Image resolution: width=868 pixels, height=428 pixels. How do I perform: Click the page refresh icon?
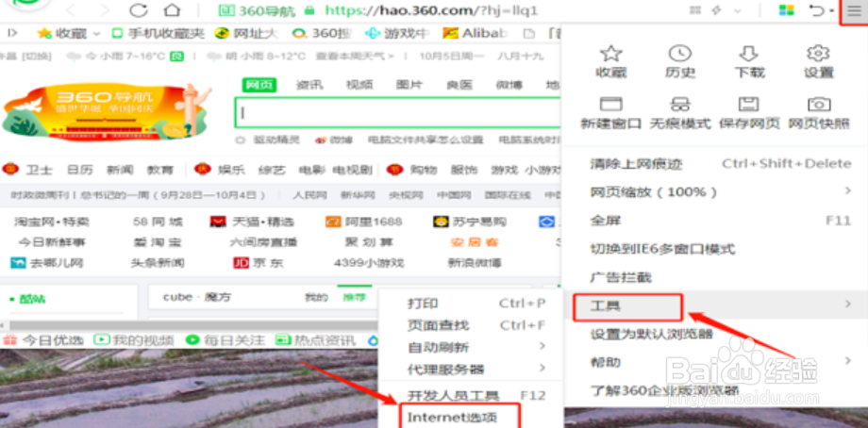coord(139,10)
